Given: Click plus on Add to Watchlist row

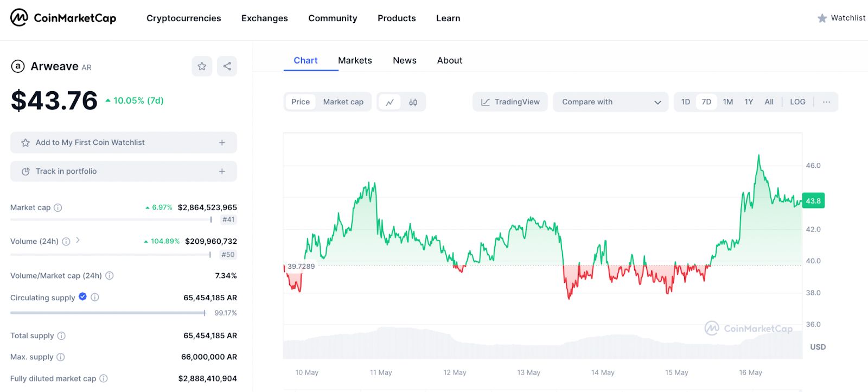Looking at the screenshot, I should [222, 143].
